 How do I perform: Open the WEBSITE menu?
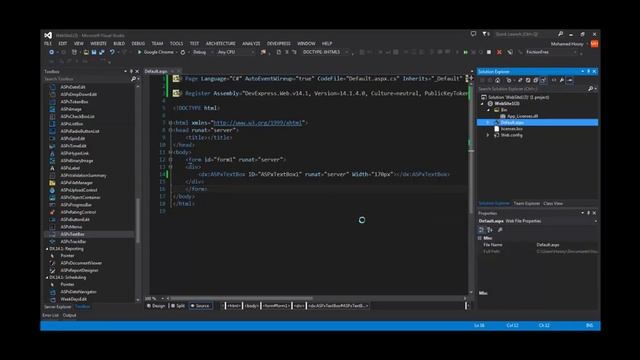point(98,43)
